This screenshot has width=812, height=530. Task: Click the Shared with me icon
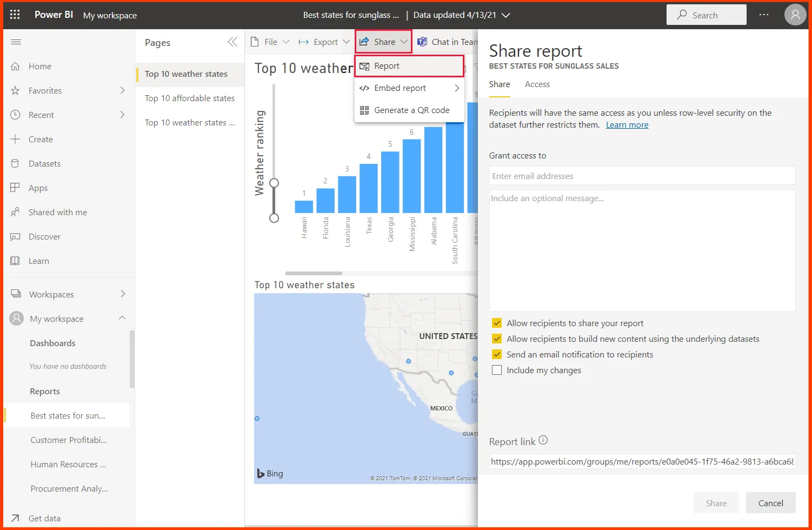point(16,212)
